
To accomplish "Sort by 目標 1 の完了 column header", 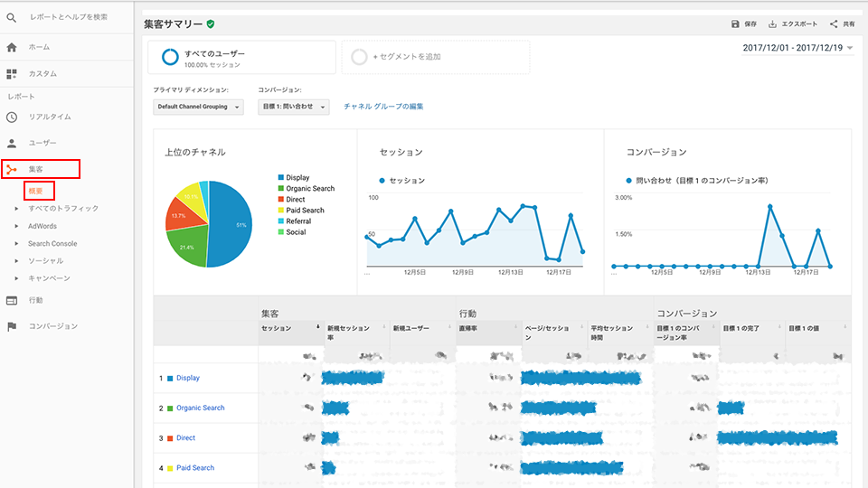I will [x=741, y=329].
